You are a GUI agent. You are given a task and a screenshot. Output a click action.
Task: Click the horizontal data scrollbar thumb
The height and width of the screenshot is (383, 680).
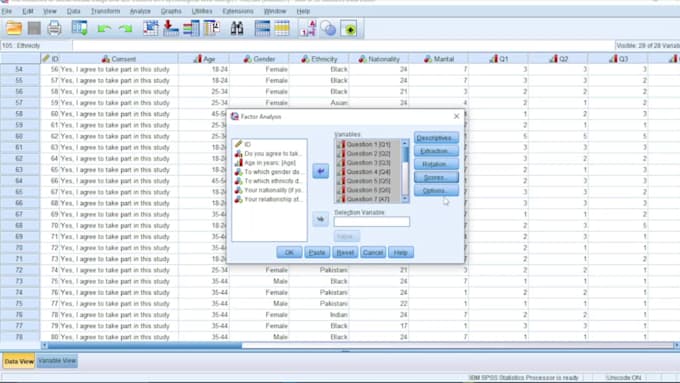[145, 345]
